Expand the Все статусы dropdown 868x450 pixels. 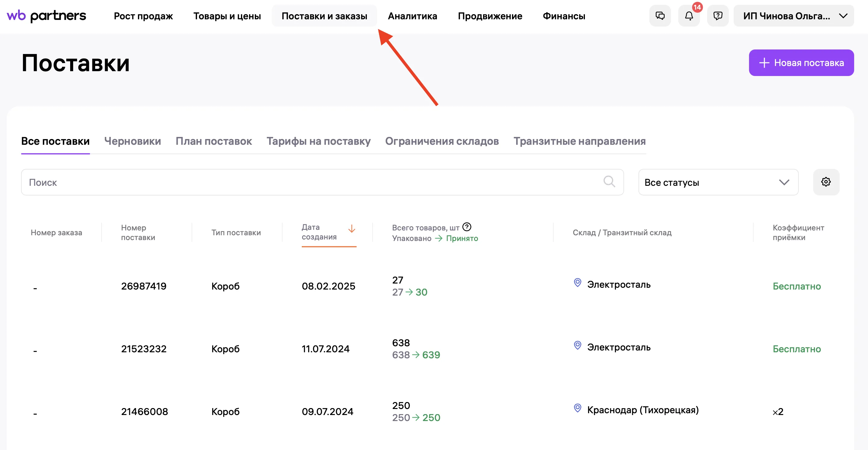pos(718,182)
